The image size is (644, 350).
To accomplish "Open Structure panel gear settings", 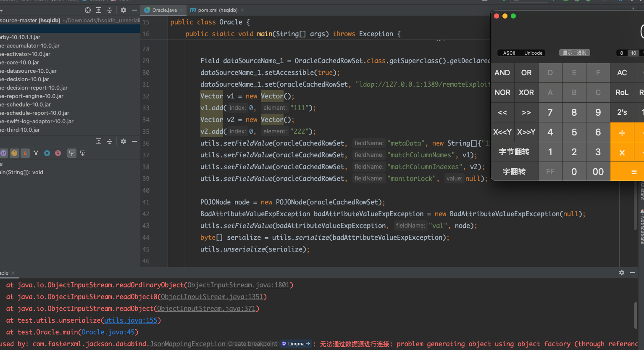I will [124, 141].
